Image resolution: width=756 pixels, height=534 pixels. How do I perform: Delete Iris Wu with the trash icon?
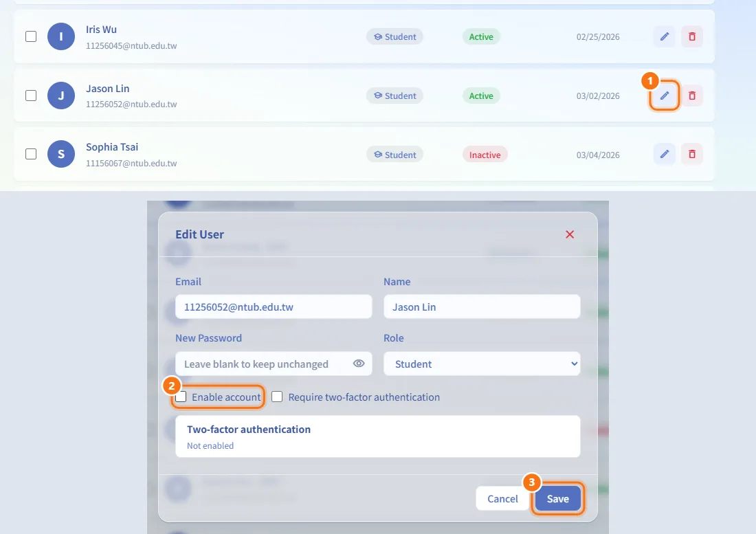point(692,36)
